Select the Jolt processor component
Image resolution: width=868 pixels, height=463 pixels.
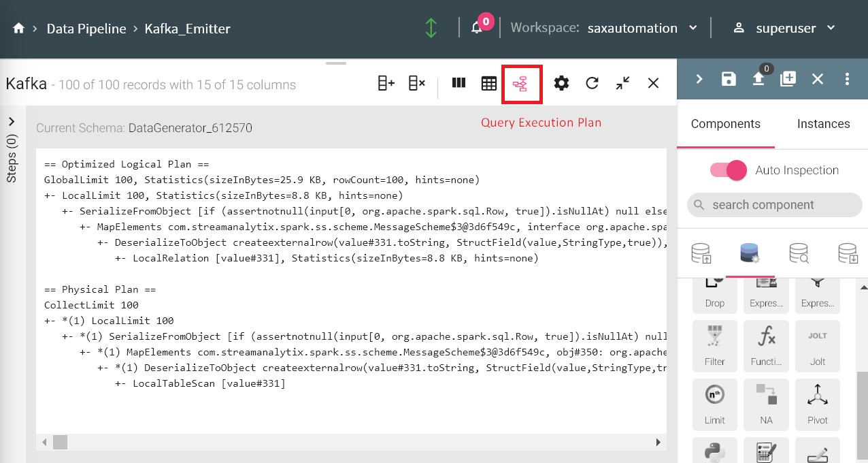818,346
